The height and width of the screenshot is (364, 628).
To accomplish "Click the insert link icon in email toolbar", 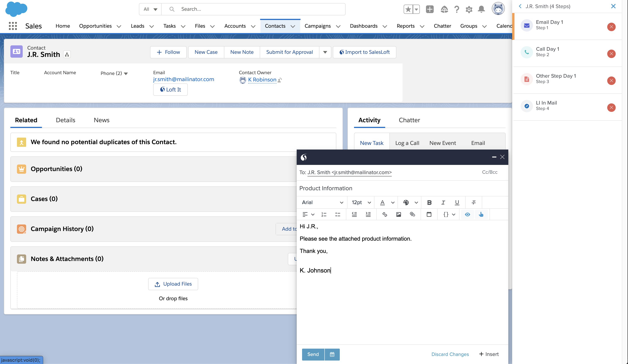I will click(x=385, y=214).
